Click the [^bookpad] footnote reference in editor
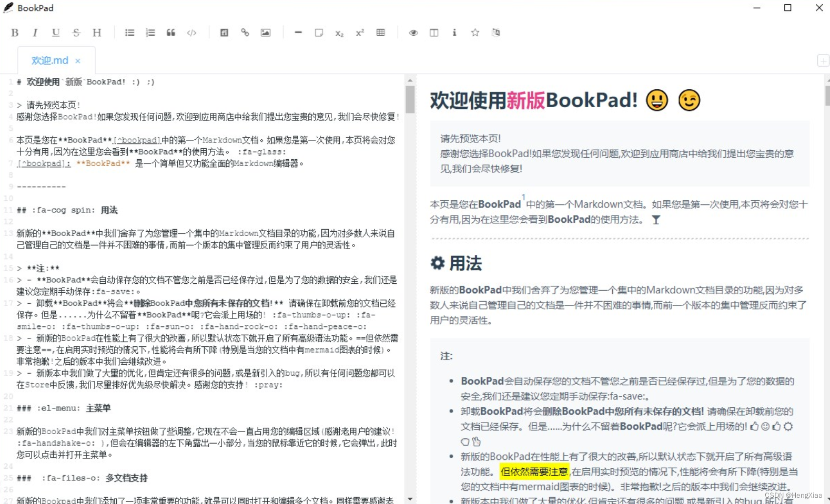This screenshot has width=830, height=504. click(137, 140)
